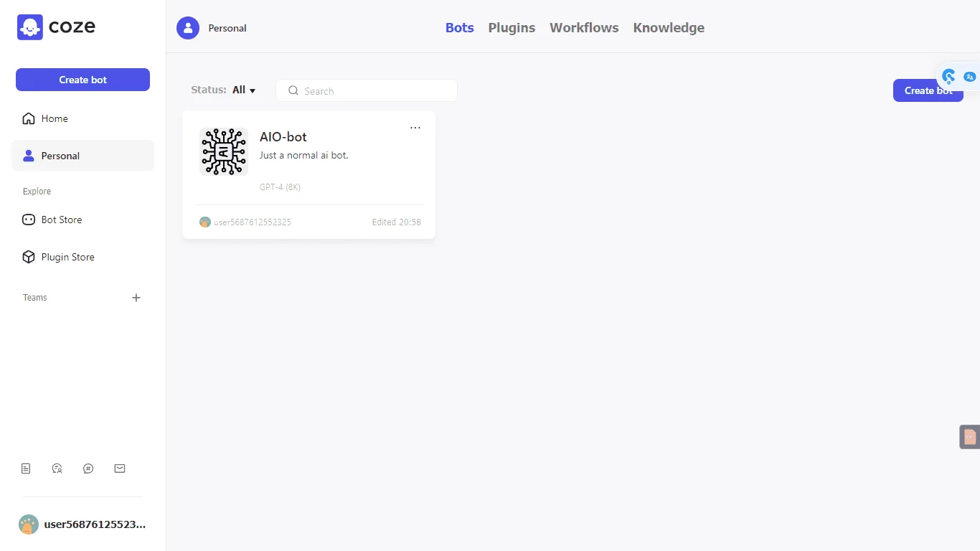Open the user feedback chat icon
980x551 pixels.
pos(57,468)
